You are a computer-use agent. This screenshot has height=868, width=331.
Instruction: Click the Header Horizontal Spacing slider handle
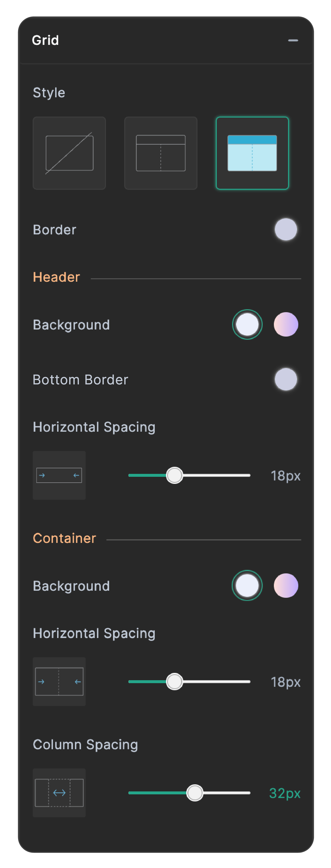pyautogui.click(x=175, y=475)
